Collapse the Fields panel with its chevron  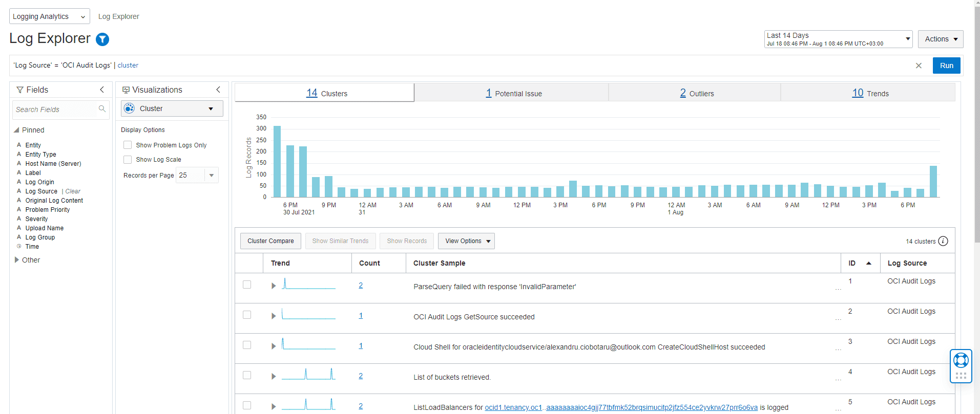tap(102, 90)
